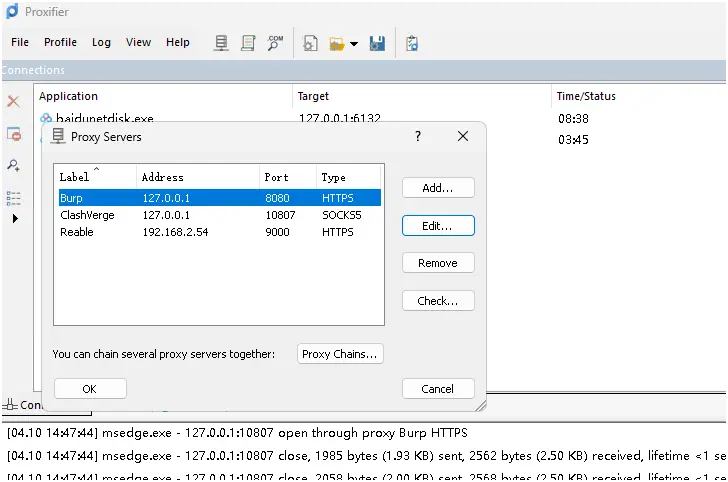Click help question mark in Proxy Servers dialog
The image size is (728, 482).
coord(418,136)
